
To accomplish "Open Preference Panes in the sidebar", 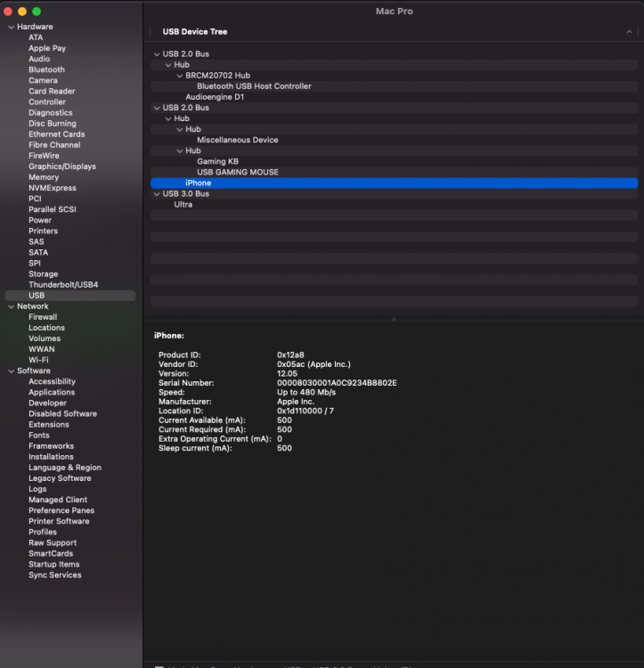I will [61, 511].
